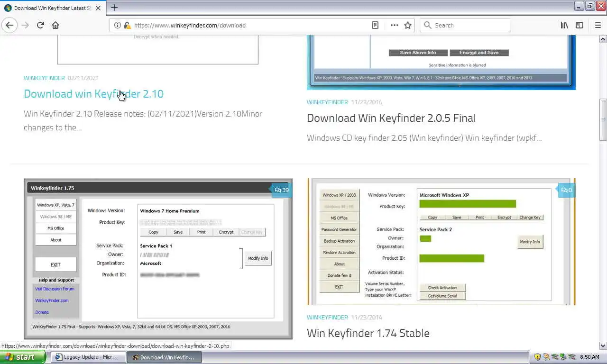
Task: Click WINKEYFINDER author link dated 02/11/2021
Action: [x=44, y=78]
